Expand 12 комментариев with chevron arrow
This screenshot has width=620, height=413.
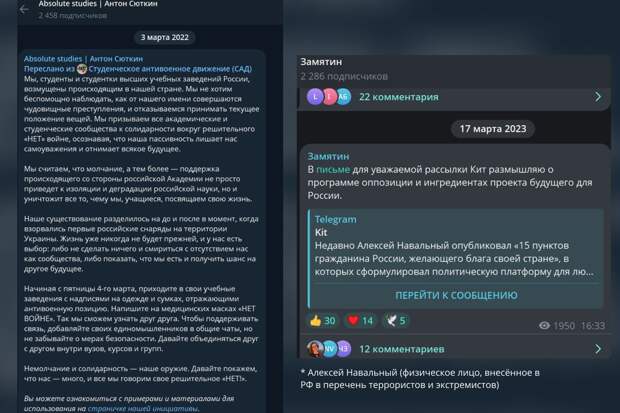tap(598, 349)
